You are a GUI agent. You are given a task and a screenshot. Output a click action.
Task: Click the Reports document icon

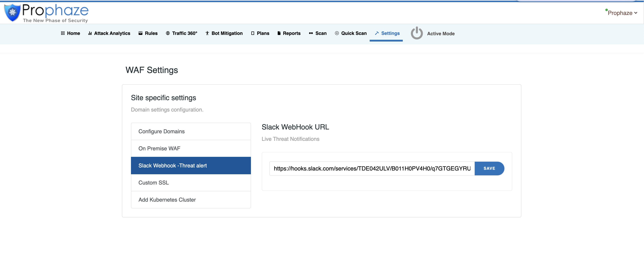tap(279, 33)
